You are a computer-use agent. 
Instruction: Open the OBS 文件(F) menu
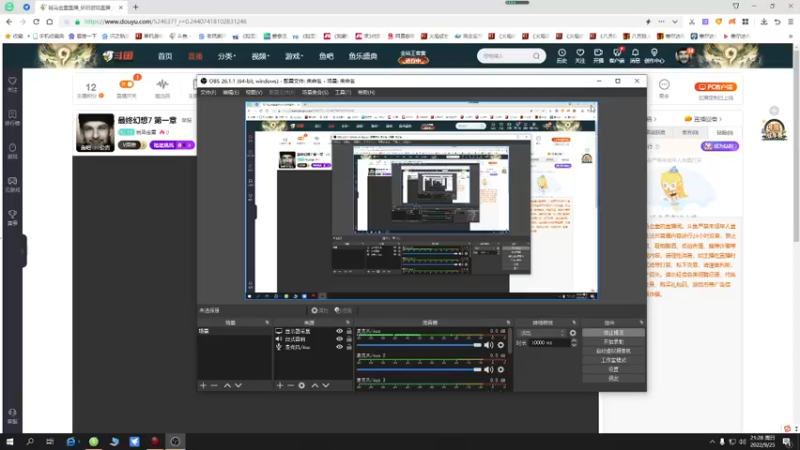pos(208,92)
